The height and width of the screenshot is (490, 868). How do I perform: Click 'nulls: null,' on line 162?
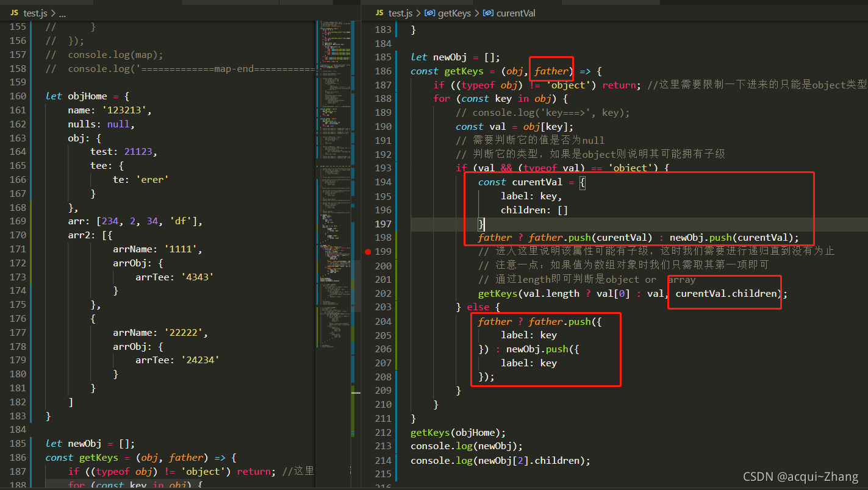click(x=101, y=124)
